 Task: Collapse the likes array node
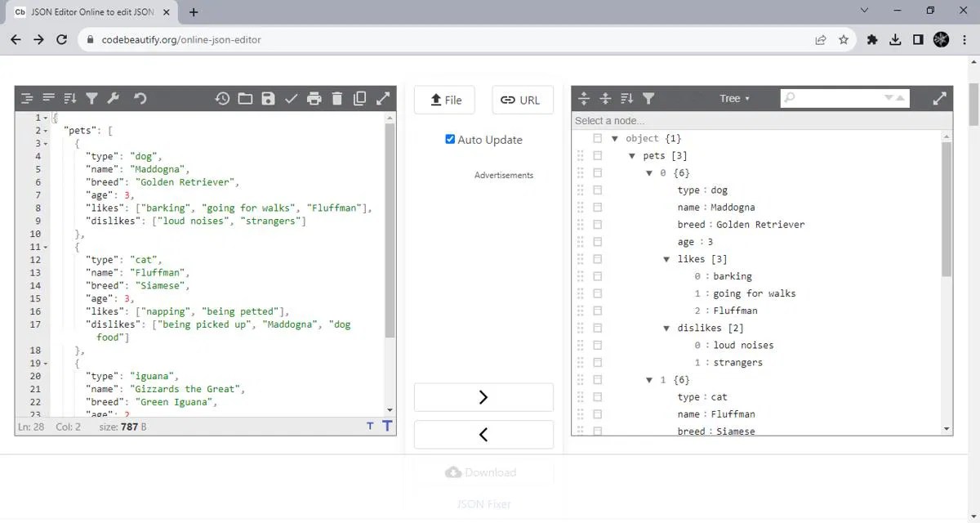coord(667,258)
